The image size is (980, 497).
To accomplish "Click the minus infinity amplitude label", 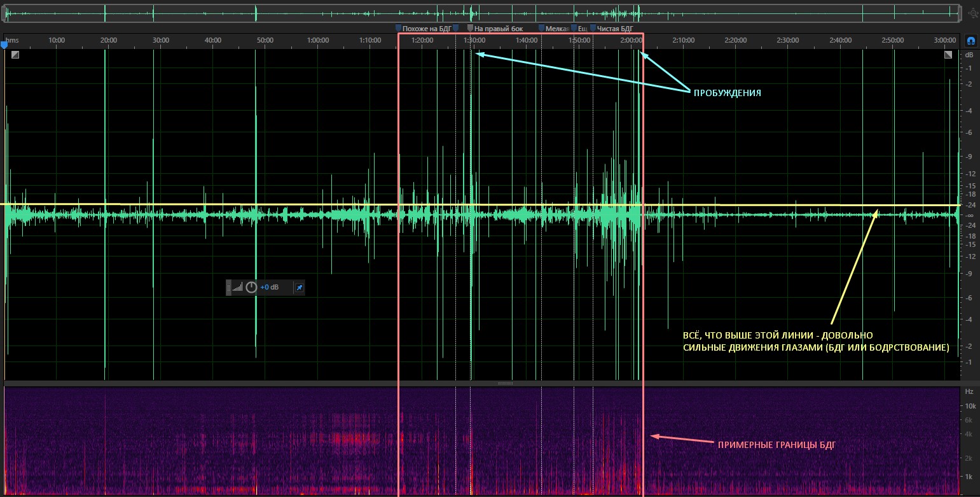I will click(x=970, y=216).
